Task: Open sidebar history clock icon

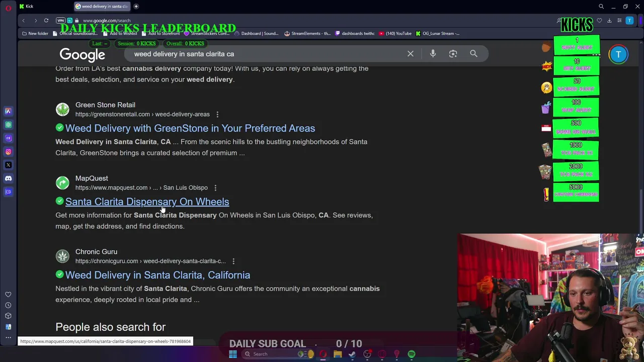Action: point(8,305)
